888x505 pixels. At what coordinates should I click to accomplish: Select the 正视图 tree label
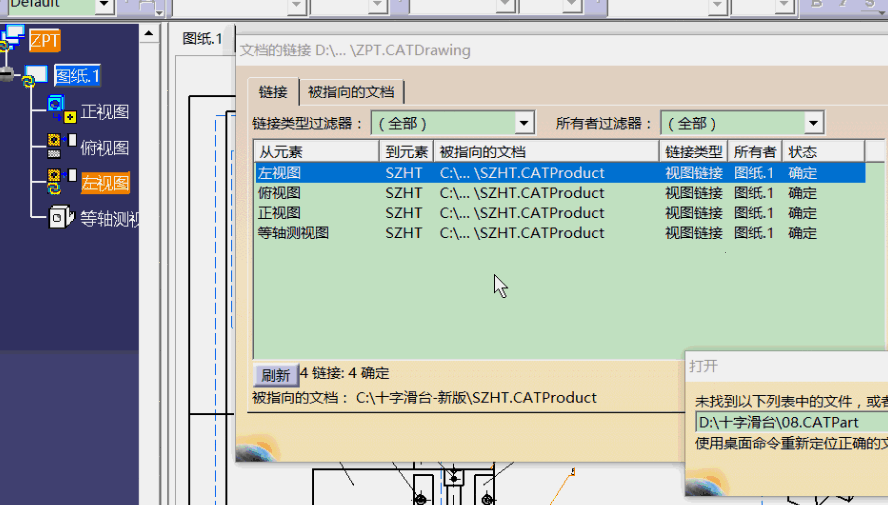click(x=104, y=112)
